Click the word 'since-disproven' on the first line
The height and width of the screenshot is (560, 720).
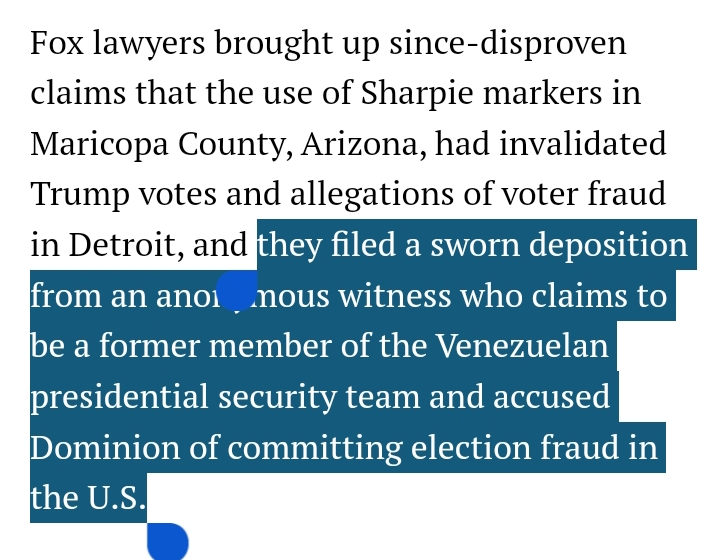(x=508, y=43)
